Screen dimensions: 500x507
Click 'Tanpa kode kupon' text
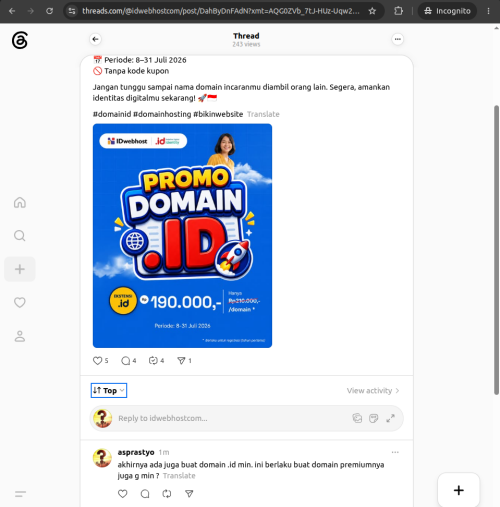coord(136,71)
